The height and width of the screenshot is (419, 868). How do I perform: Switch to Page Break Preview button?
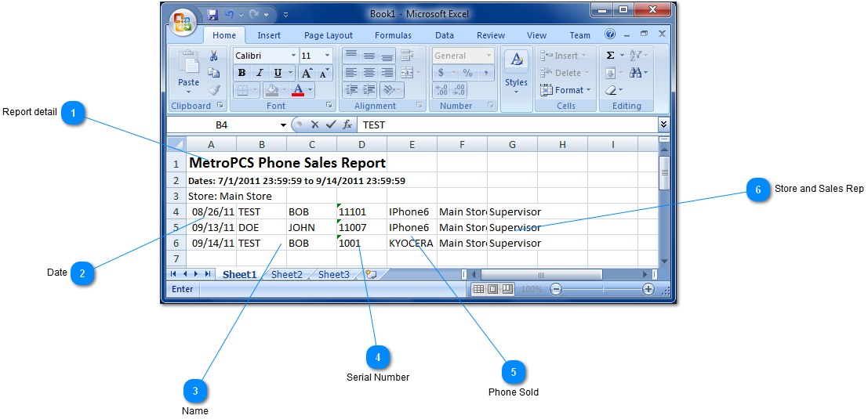pyautogui.click(x=507, y=289)
